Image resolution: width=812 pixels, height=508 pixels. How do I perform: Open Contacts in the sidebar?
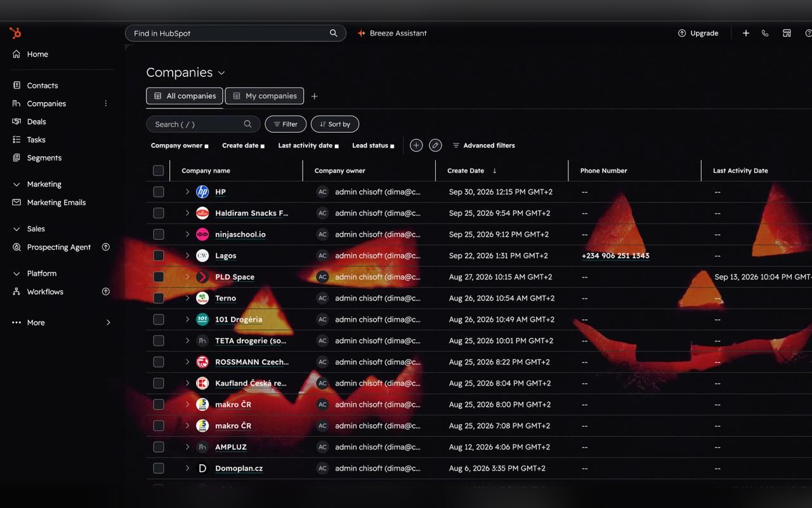[x=43, y=86]
